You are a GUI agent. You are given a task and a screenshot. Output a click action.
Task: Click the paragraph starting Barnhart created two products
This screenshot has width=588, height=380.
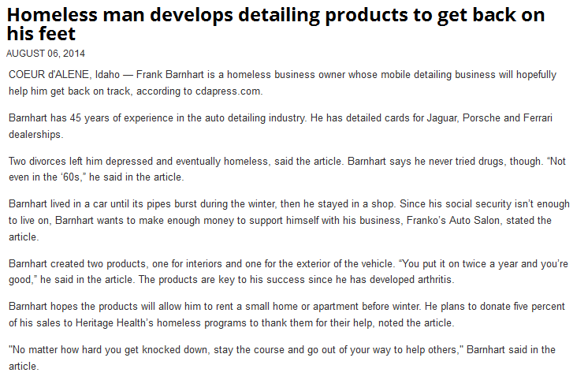[236, 263]
